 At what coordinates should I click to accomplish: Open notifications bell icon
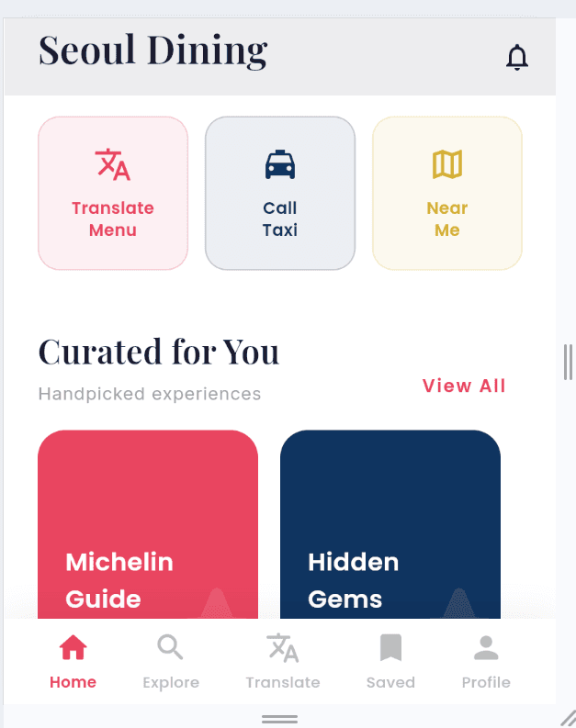pos(517,58)
